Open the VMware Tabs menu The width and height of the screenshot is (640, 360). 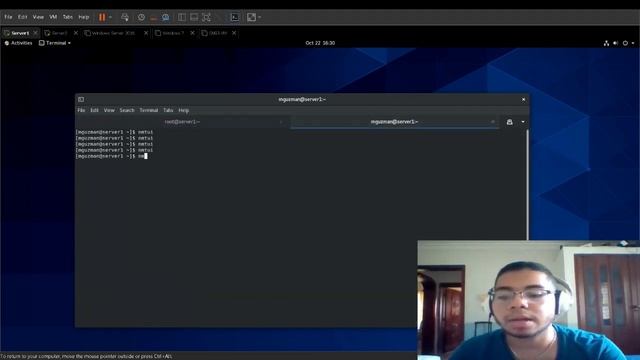[68, 17]
